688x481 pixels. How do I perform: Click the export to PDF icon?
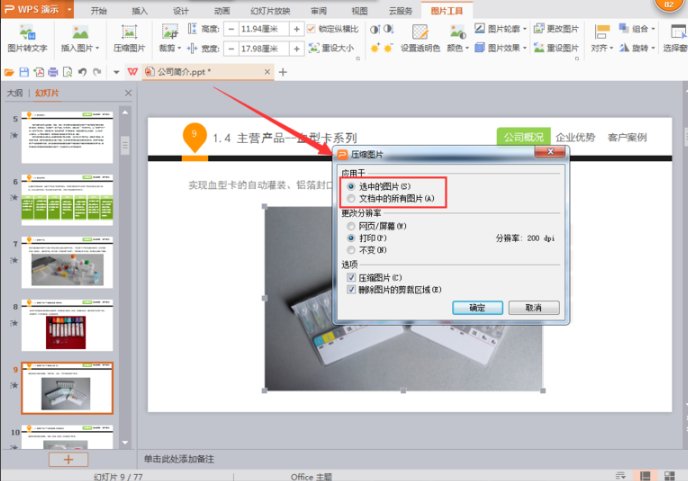(39, 72)
